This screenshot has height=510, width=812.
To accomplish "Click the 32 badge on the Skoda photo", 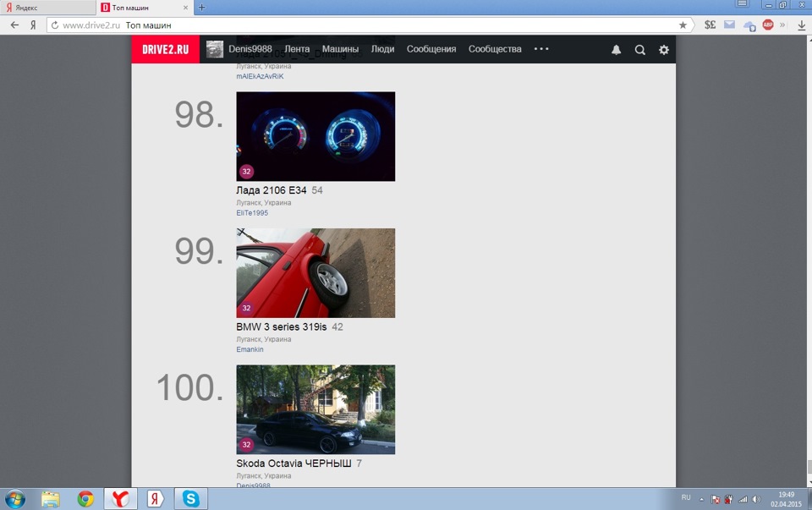I will 246,444.
